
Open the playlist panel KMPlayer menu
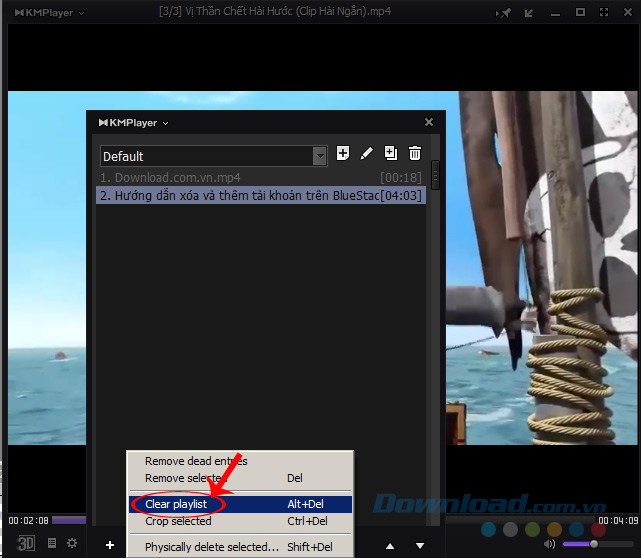tap(133, 122)
